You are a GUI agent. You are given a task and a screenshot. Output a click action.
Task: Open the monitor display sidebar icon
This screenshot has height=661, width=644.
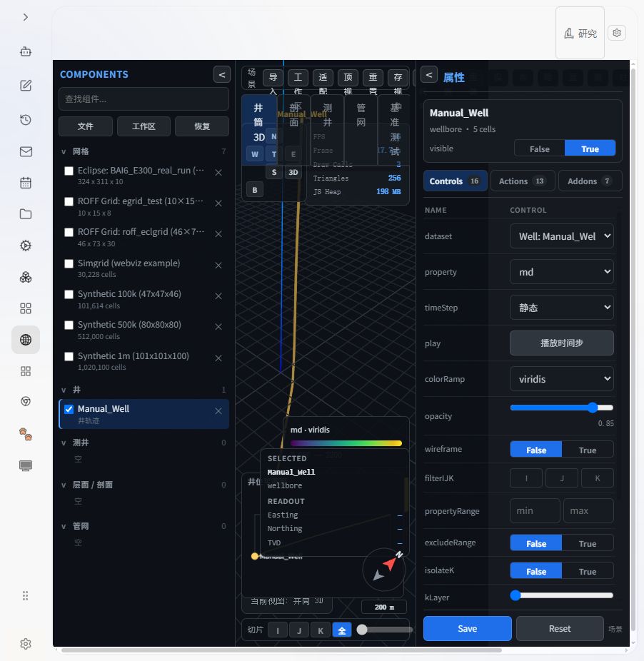coord(26,465)
